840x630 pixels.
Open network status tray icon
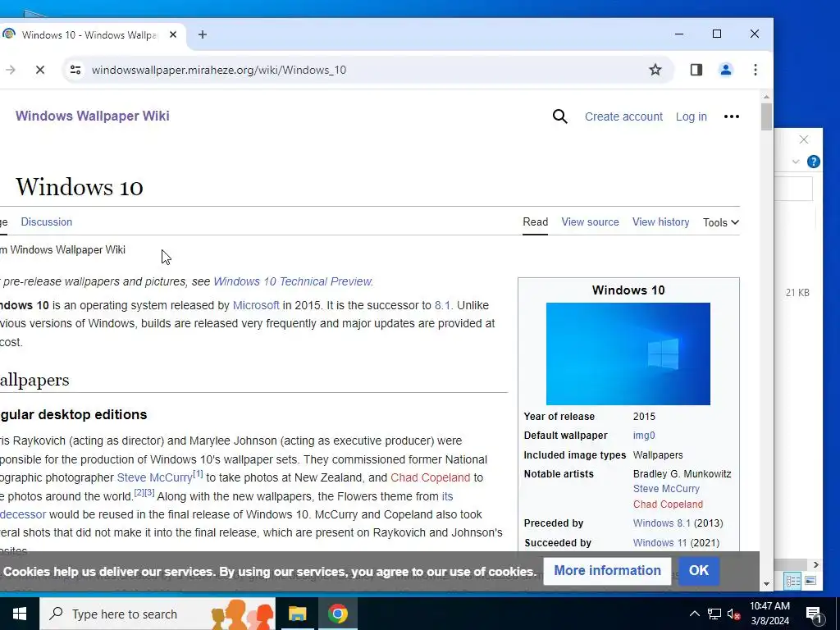[714, 614]
